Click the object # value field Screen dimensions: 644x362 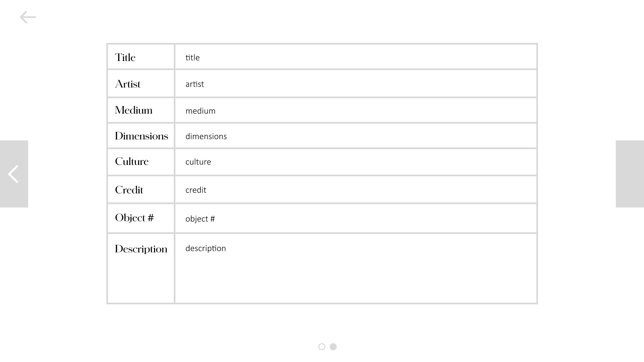356,219
